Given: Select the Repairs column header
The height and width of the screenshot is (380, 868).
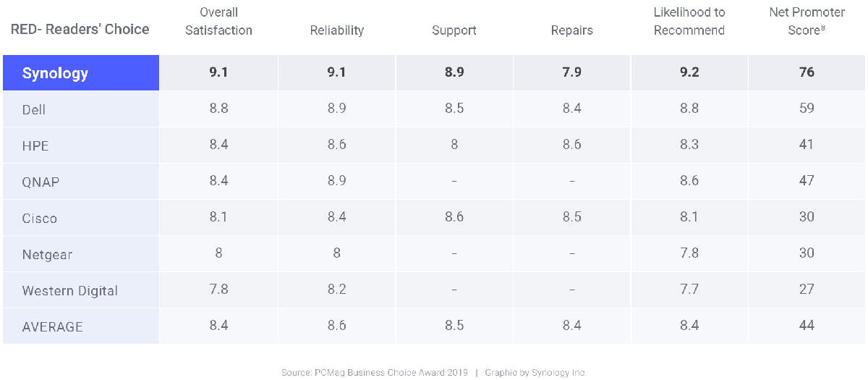Looking at the screenshot, I should coord(571,30).
